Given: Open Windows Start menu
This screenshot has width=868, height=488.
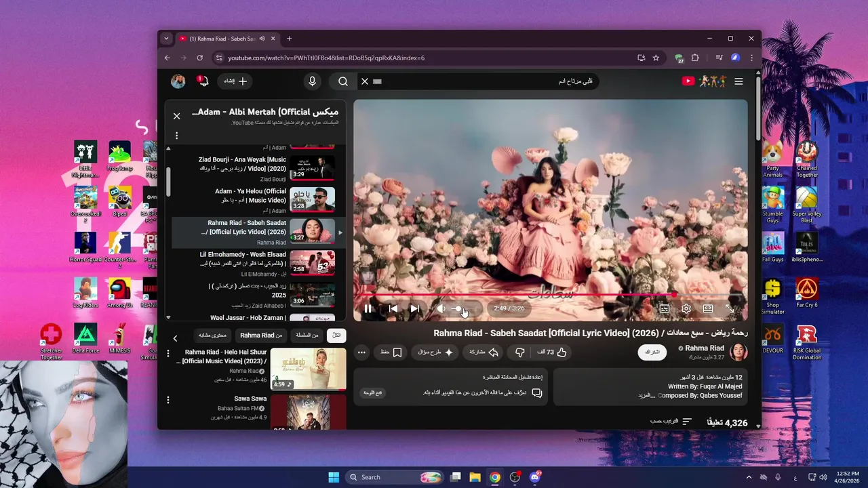Looking at the screenshot, I should [x=334, y=477].
